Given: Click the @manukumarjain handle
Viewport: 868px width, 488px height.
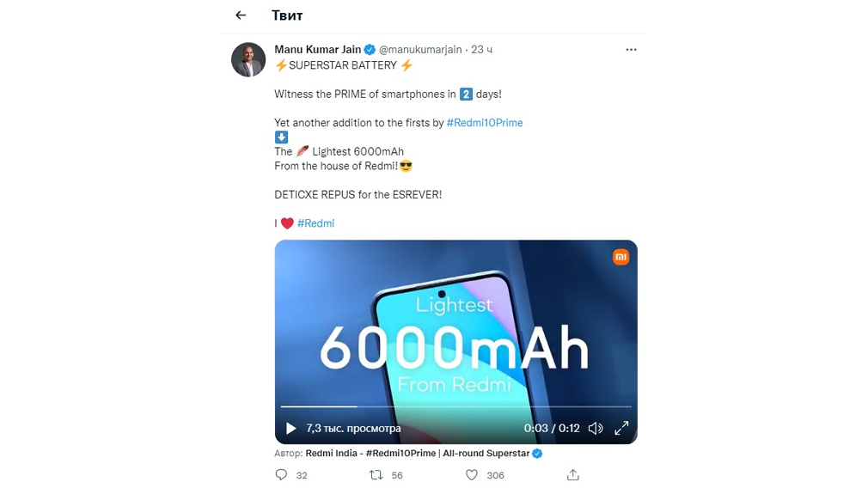Looking at the screenshot, I should [420, 49].
